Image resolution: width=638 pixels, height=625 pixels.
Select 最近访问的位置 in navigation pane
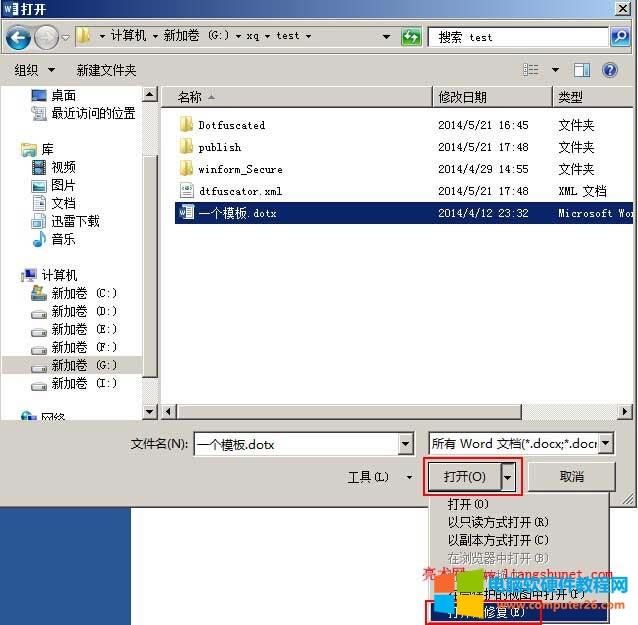click(83, 114)
